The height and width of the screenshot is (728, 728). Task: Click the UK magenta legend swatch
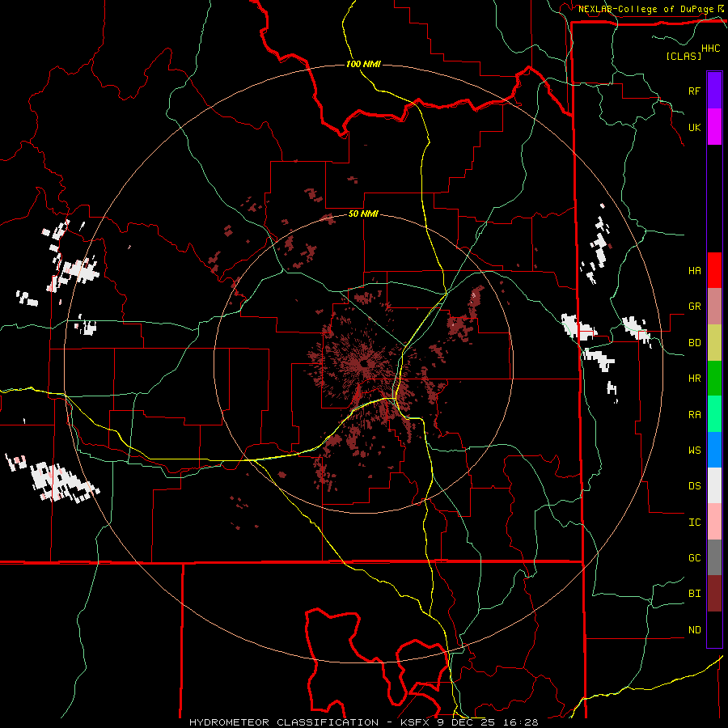714,127
